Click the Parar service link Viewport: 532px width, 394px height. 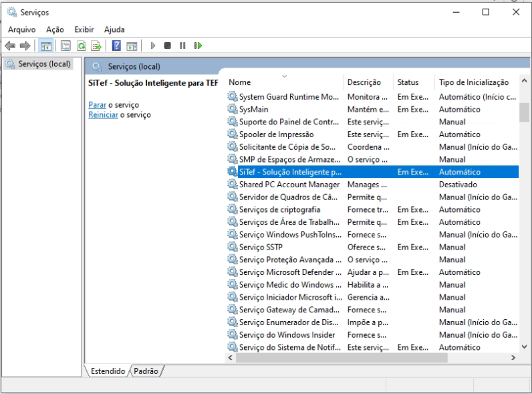[98, 105]
